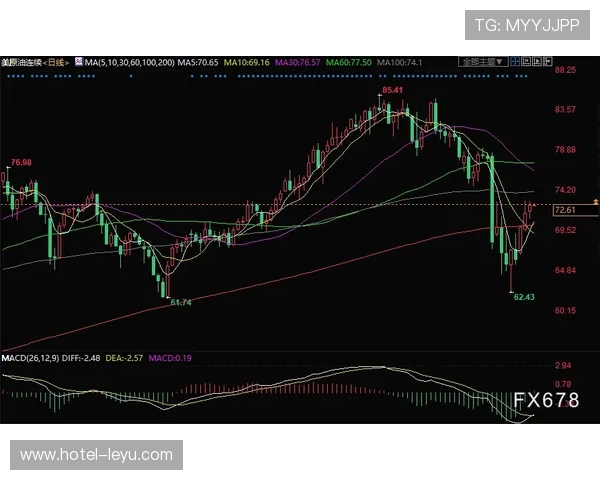Click the 62.43 low price marker
The image size is (600, 480).
point(523,297)
